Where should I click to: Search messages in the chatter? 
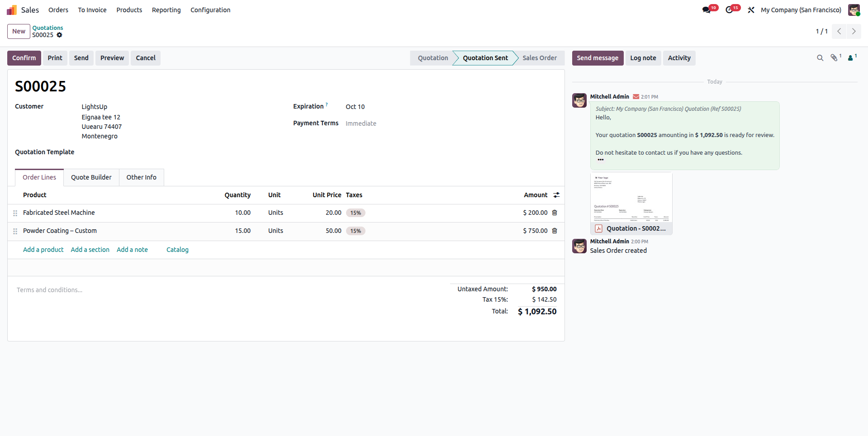(x=820, y=58)
